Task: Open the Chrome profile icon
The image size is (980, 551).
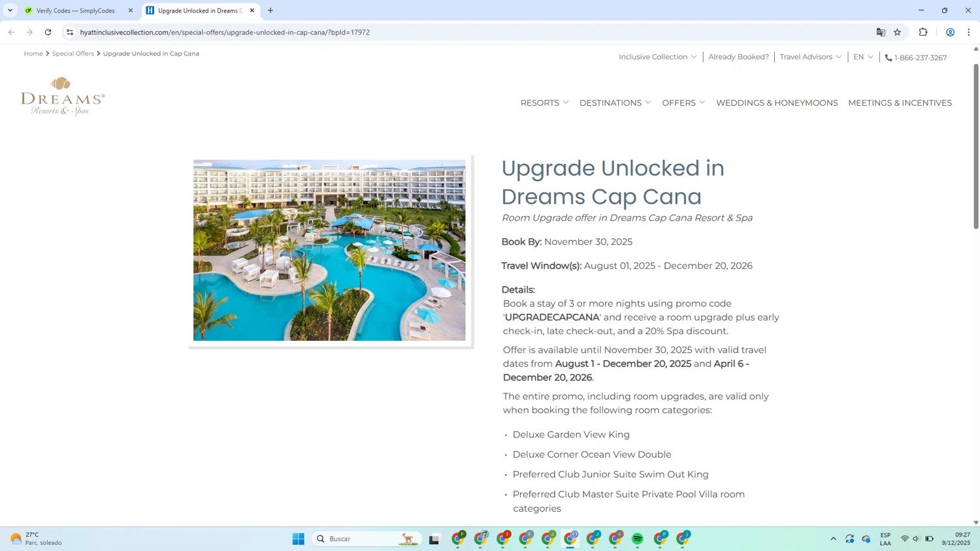Action: point(951,32)
